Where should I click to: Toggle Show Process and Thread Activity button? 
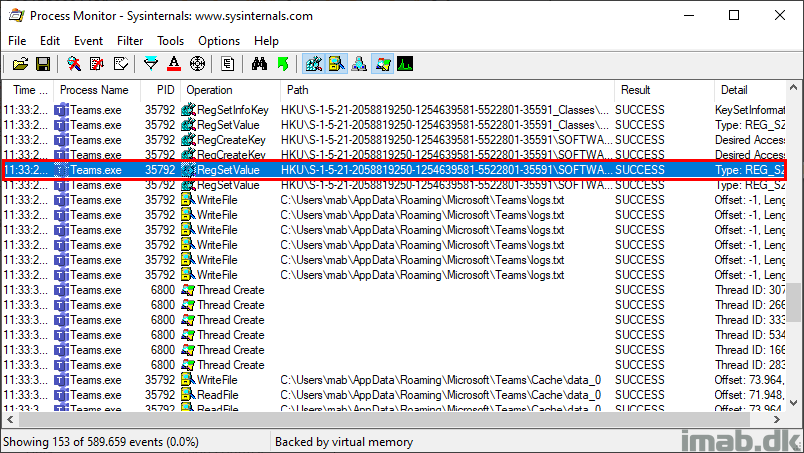coord(383,64)
